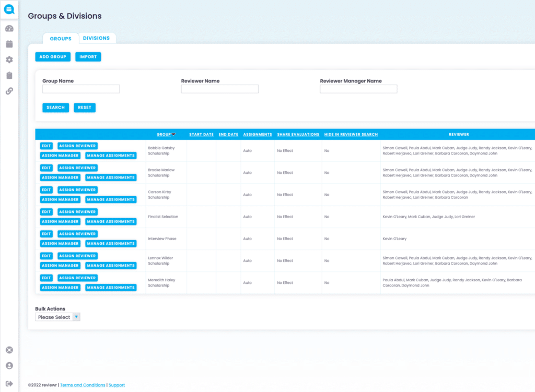Switch to the DIVISIONS tab
Viewport: 535px width, 392px height.
coord(97,38)
